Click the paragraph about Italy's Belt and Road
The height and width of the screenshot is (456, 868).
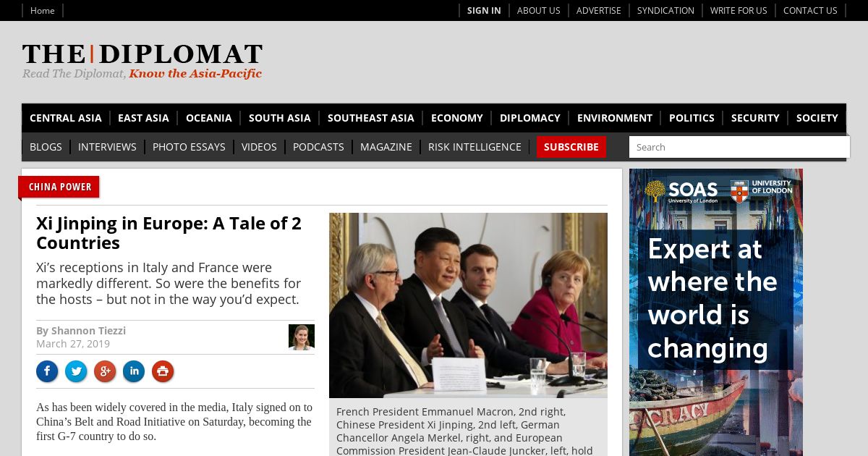(174, 422)
